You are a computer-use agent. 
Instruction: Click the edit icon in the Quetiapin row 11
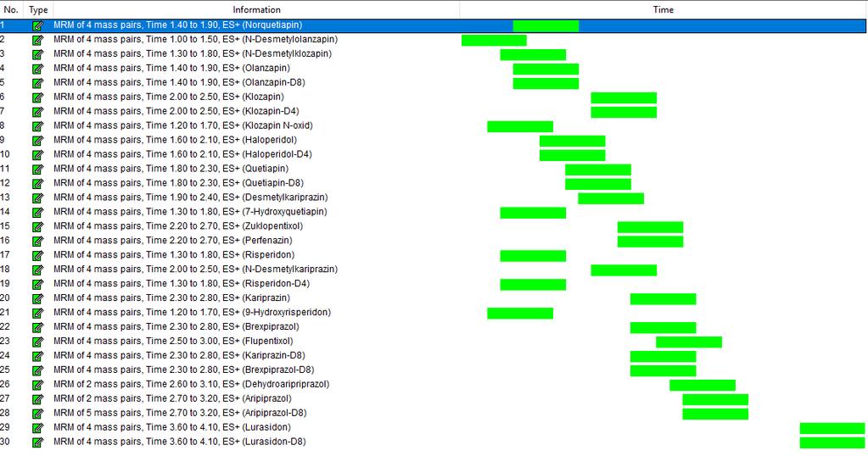coord(37,170)
